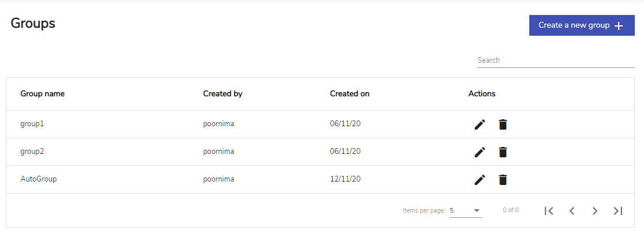Delete group2 using the trash icon
644x238 pixels.
[x=503, y=152]
